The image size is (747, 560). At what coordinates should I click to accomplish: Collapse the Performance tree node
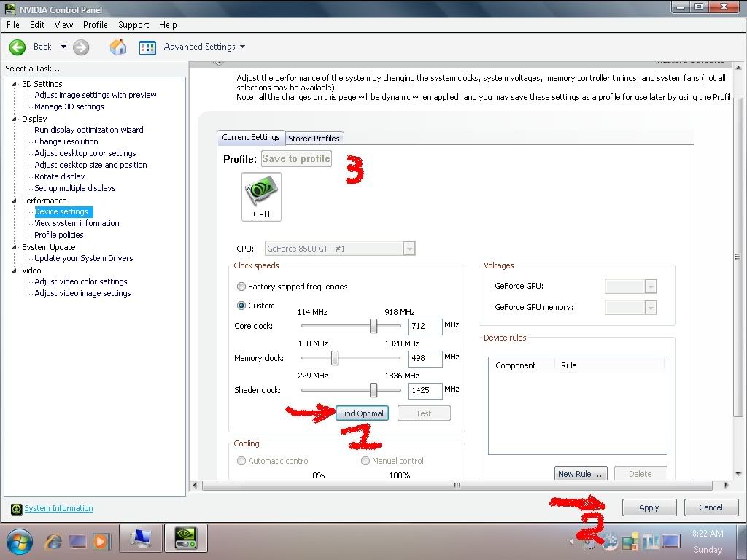[x=14, y=201]
